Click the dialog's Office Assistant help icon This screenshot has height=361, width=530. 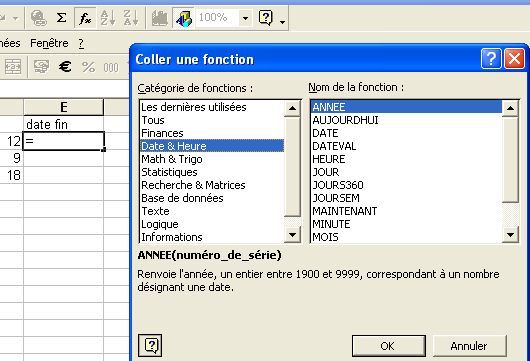[150, 345]
